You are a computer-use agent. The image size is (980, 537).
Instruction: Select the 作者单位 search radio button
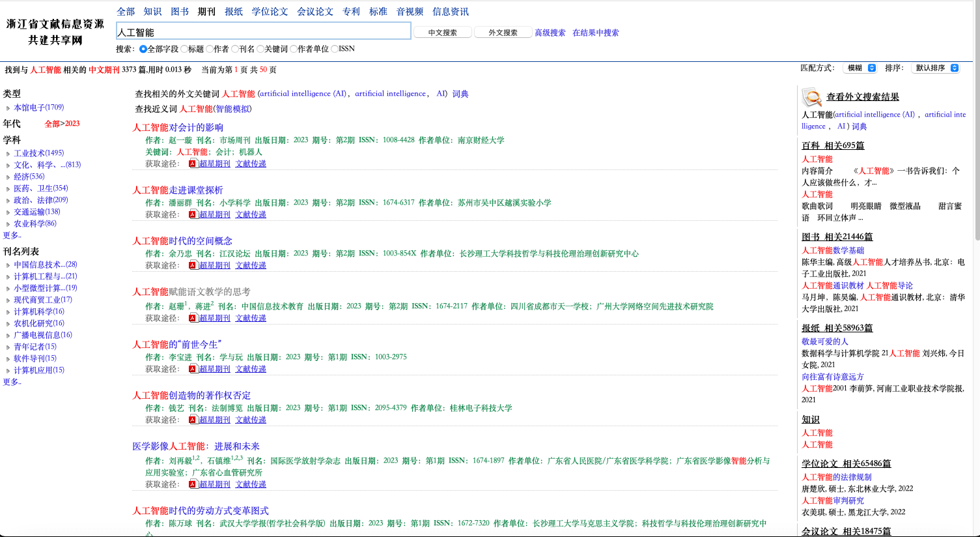pyautogui.click(x=294, y=49)
